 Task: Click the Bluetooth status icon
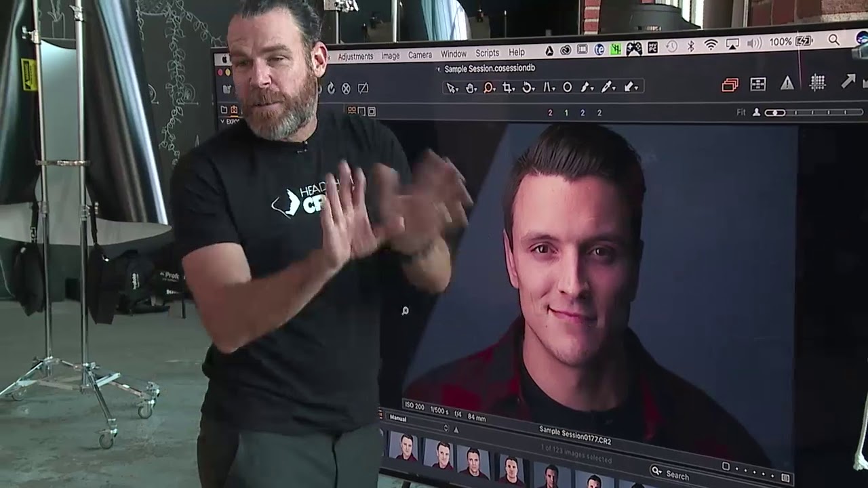click(x=691, y=45)
